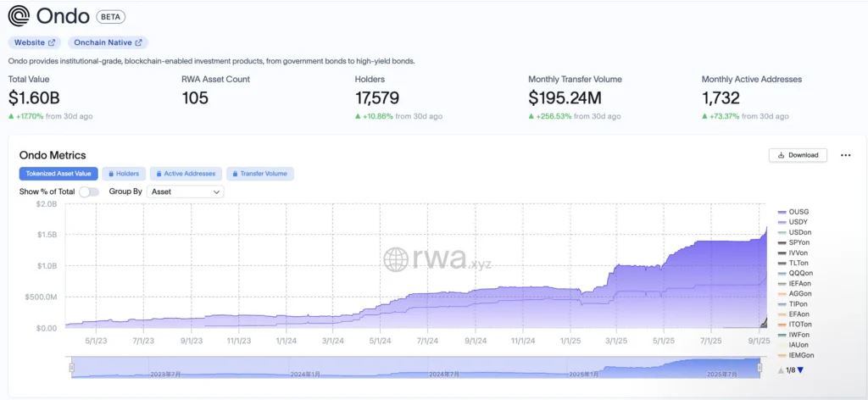Open the three-dot more options menu
This screenshot has height=400, width=868.
(x=845, y=155)
